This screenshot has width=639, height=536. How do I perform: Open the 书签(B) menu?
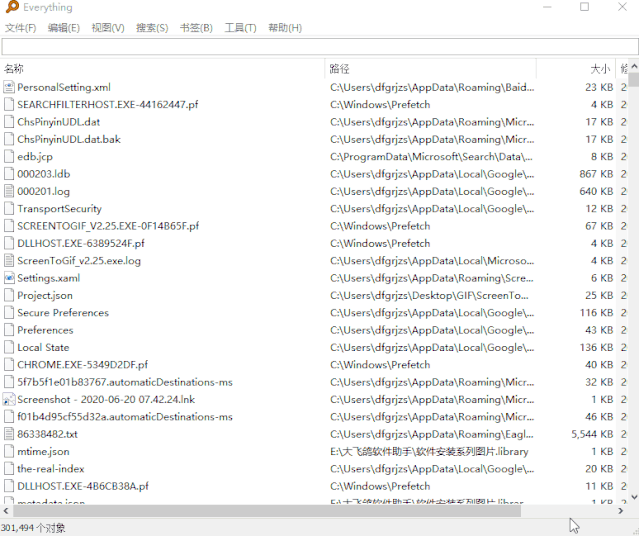pyautogui.click(x=196, y=28)
